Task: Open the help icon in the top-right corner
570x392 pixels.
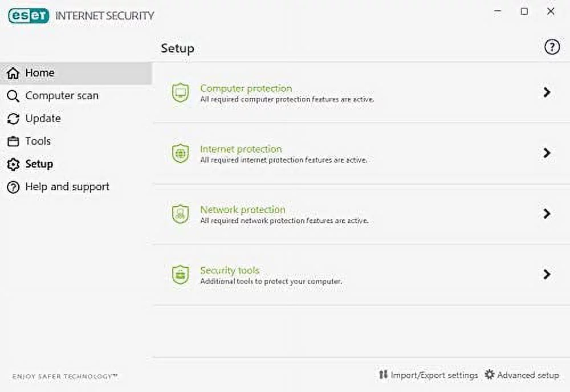Action: point(551,47)
